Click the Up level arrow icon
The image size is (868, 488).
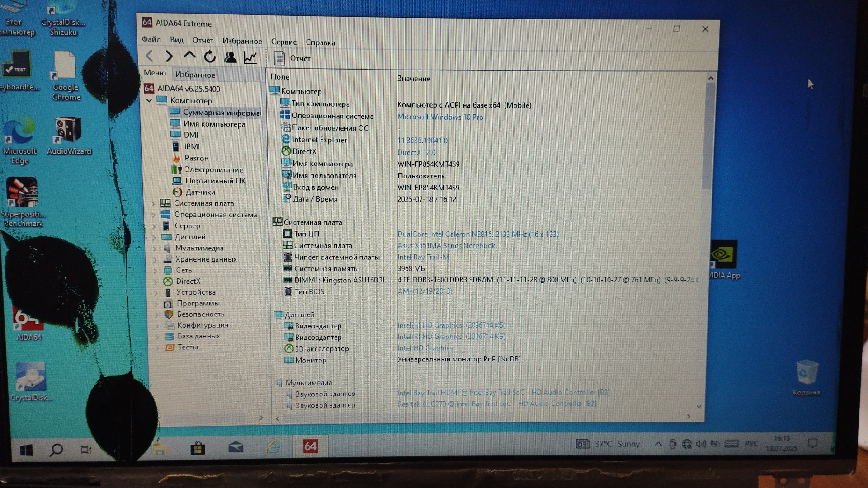[x=189, y=56]
